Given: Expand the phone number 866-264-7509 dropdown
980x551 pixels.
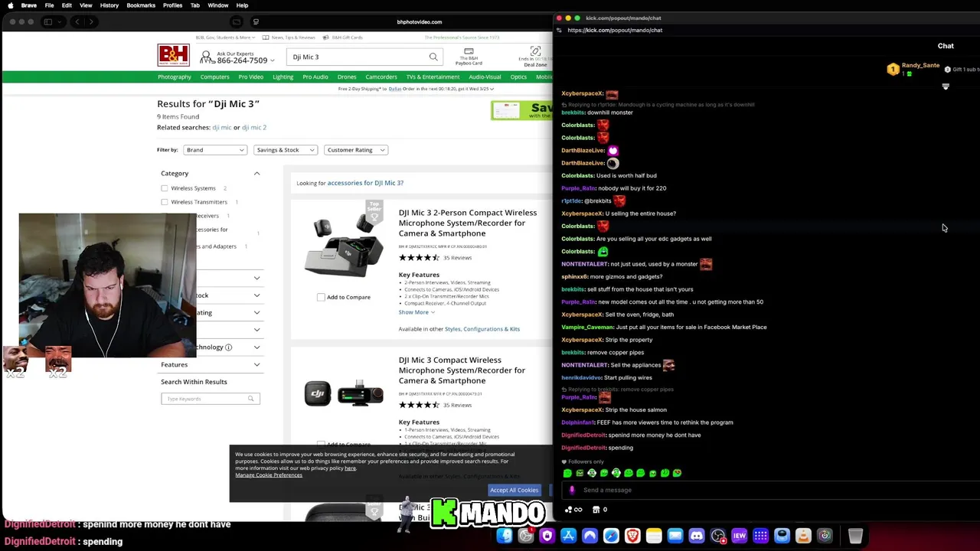Looking at the screenshot, I should [x=272, y=60].
